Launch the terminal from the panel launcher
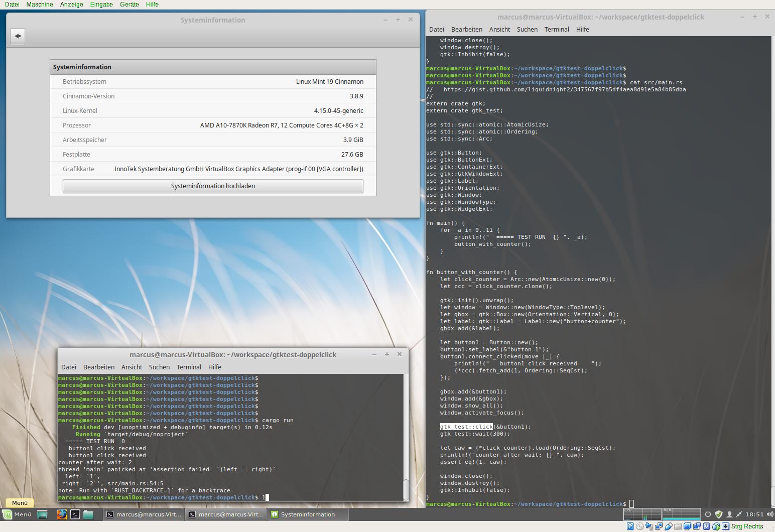This screenshot has width=775, height=532. (75, 514)
